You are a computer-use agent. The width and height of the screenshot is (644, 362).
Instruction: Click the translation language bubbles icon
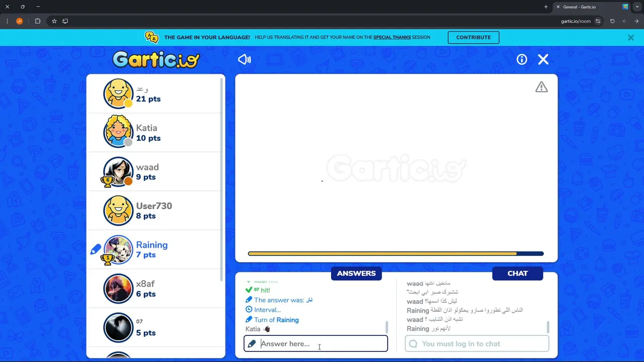[x=151, y=37]
